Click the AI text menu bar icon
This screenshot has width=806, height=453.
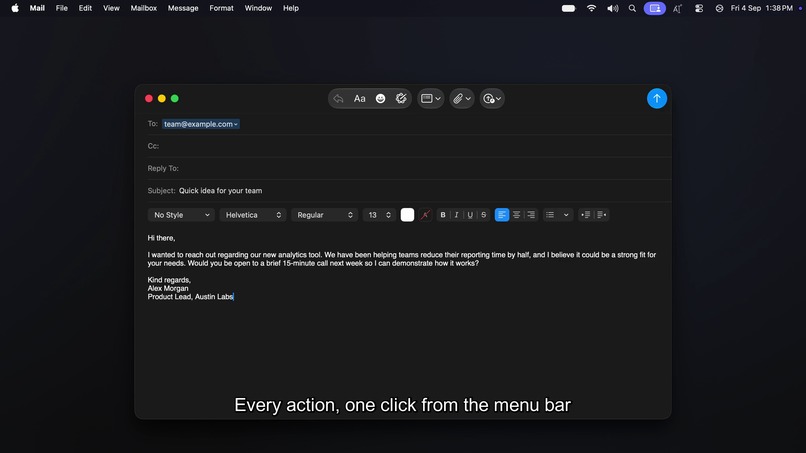click(x=677, y=8)
